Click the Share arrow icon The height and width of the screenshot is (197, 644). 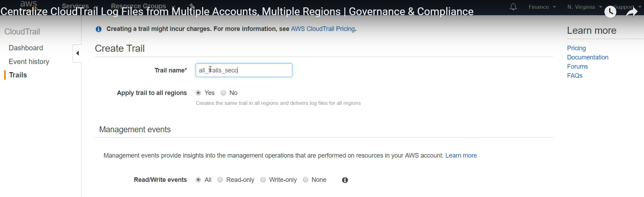(x=631, y=12)
